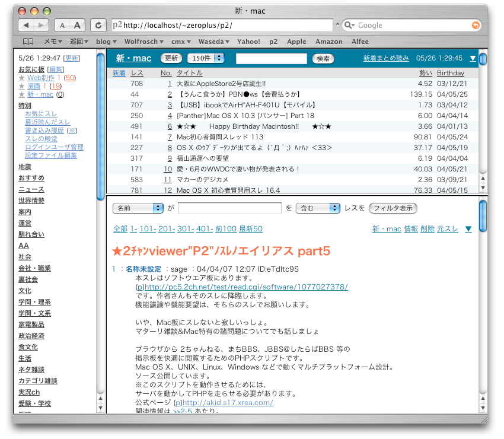The image size is (504, 439).
Task: Open the cmx bookmarks menu
Action: click(x=181, y=42)
